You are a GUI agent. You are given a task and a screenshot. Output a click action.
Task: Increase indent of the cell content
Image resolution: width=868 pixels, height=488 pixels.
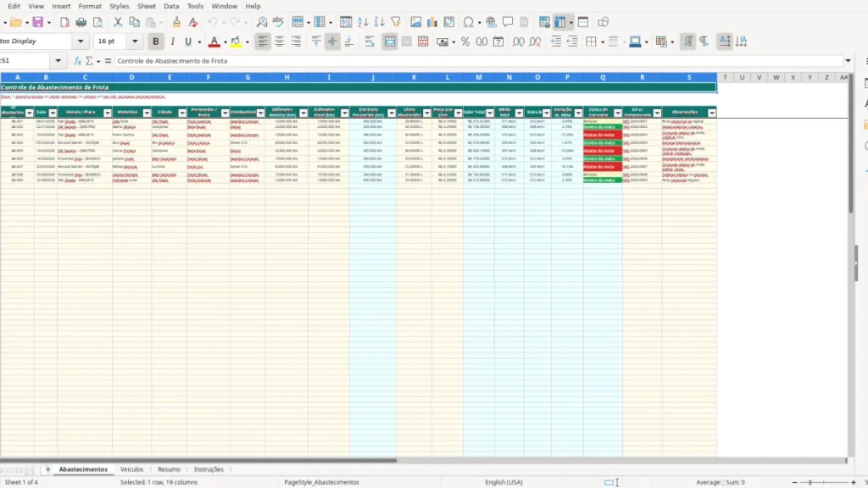556,42
